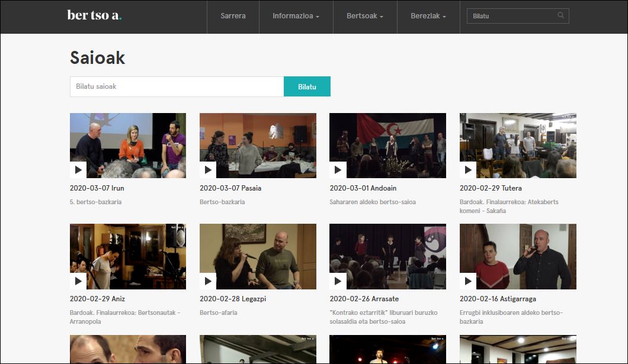
Task: Play the 2020-02-28 Legazpi video
Action: 208,281
